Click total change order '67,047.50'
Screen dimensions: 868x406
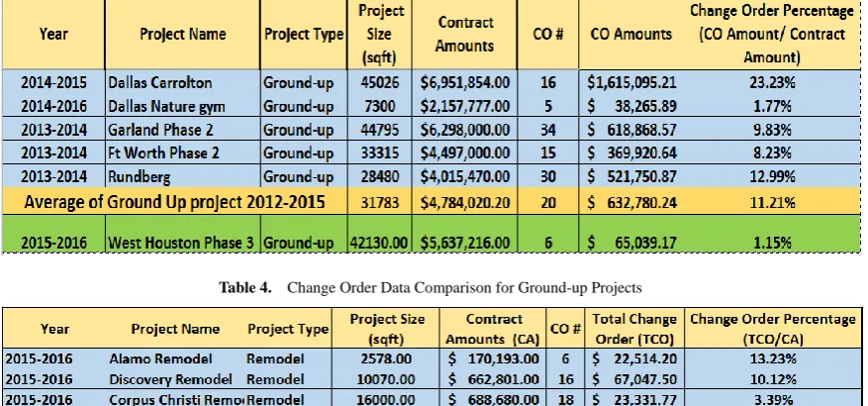645,379
